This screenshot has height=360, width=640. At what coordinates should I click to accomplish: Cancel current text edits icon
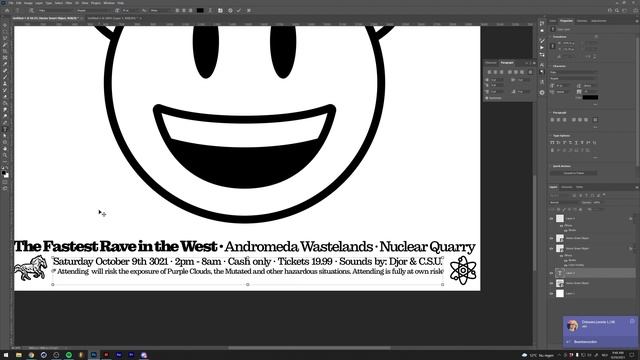(230, 10)
